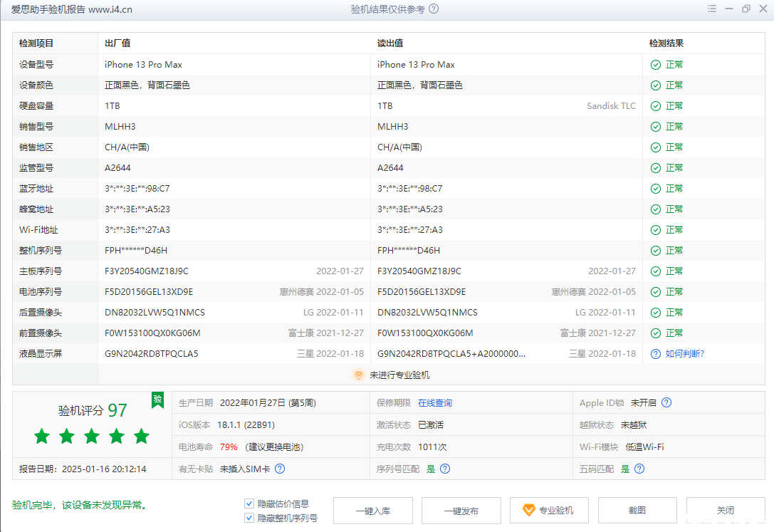Select factory front camera serial F0W153100QX0KG06M
The width and height of the screenshot is (774, 532).
point(152,333)
